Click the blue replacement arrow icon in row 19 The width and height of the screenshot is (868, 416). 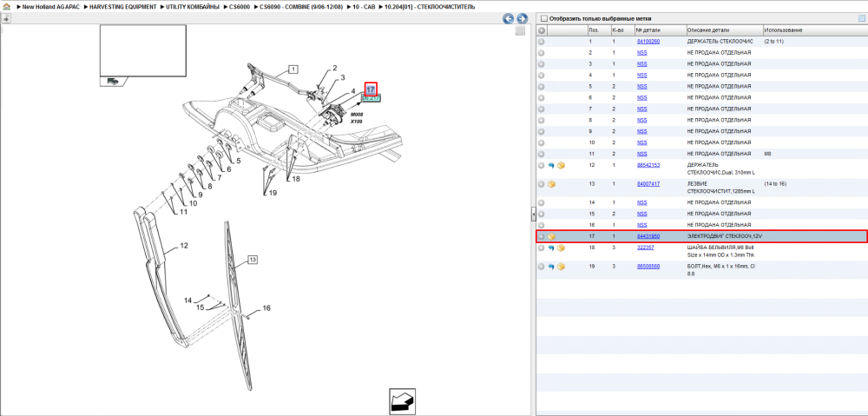tap(551, 267)
